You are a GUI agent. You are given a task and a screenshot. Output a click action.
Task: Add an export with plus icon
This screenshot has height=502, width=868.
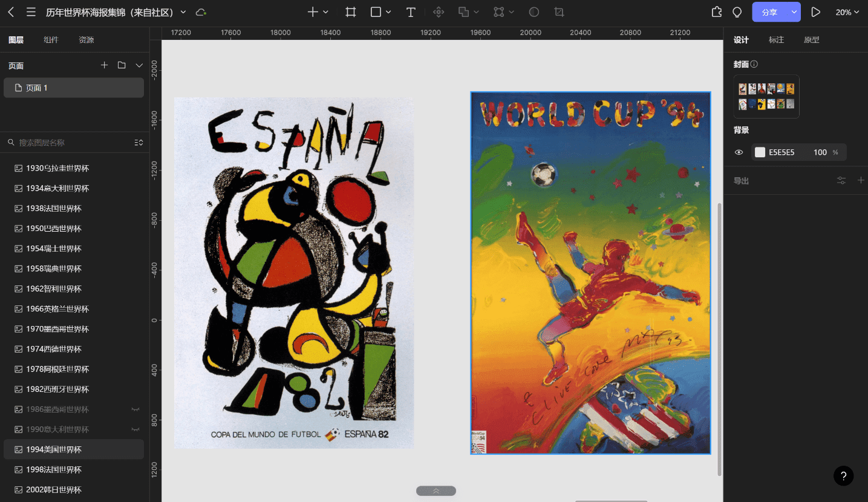[861, 180]
